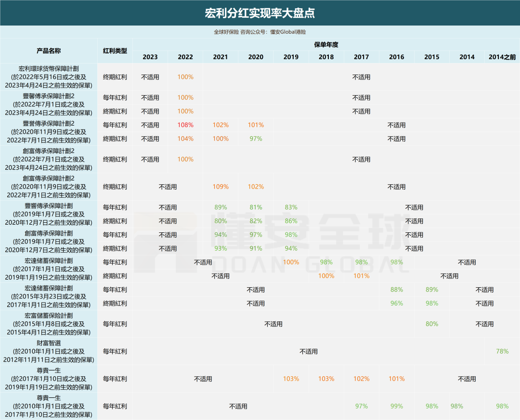520x420 pixels.
Task: Select the 2017 year column header
Action: (361, 57)
